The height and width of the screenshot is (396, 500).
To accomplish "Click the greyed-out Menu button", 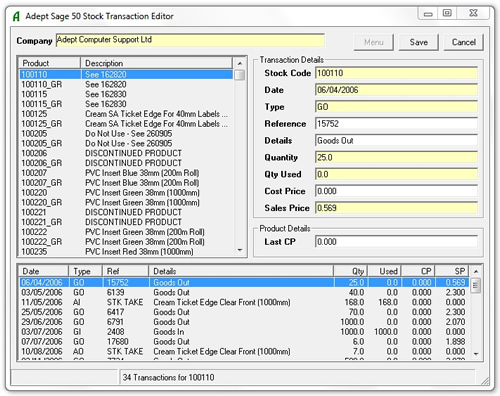I will click(373, 42).
